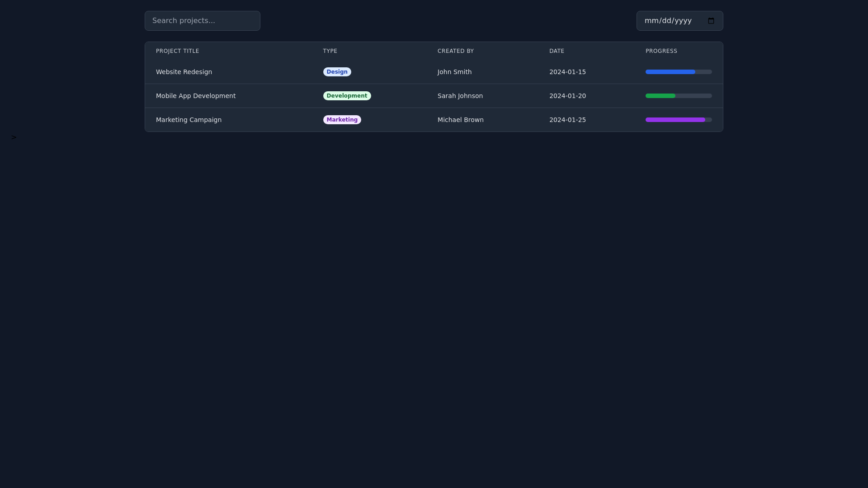868x488 pixels.
Task: Sort by the DATE column header
Action: [x=557, y=51]
